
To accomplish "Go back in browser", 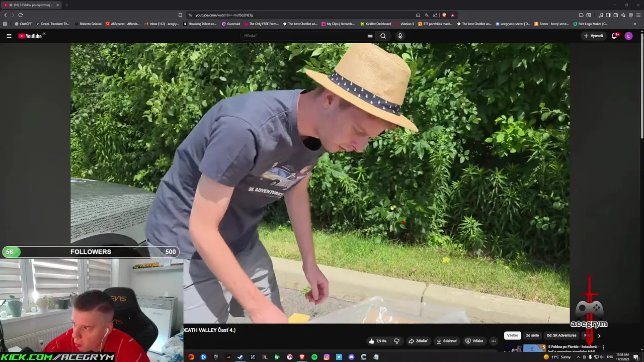I will [6, 15].
